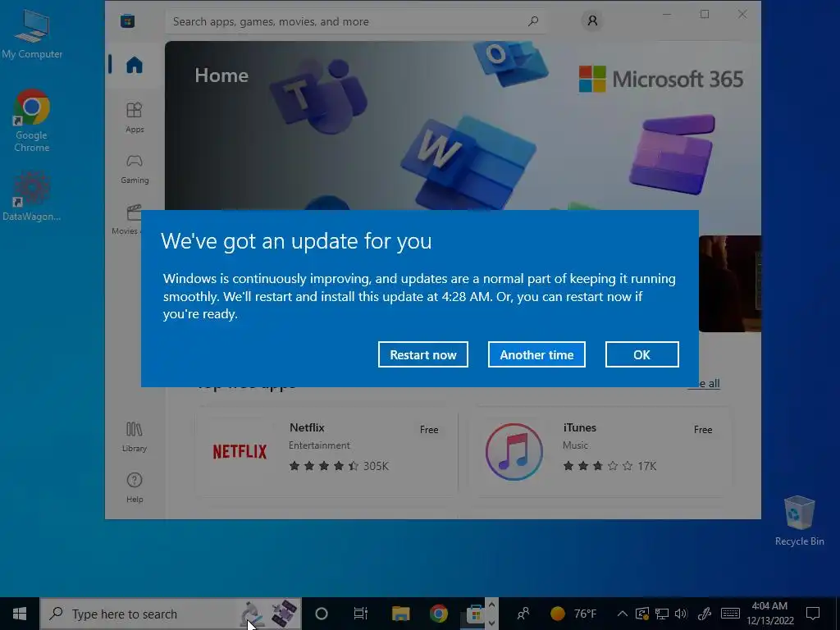Choose Another time in update dialog
Screen dimensions: 840x630
pyautogui.click(x=536, y=354)
